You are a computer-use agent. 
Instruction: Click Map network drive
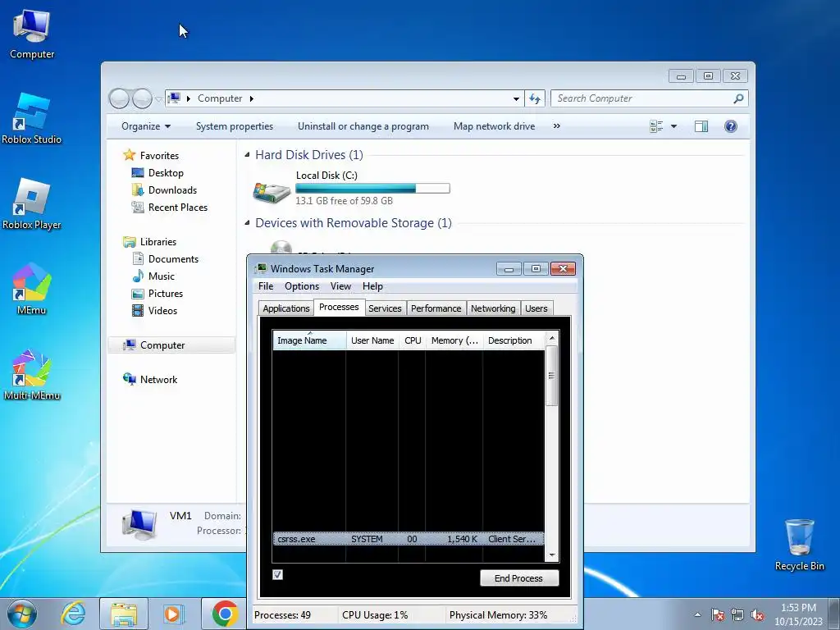pos(494,126)
